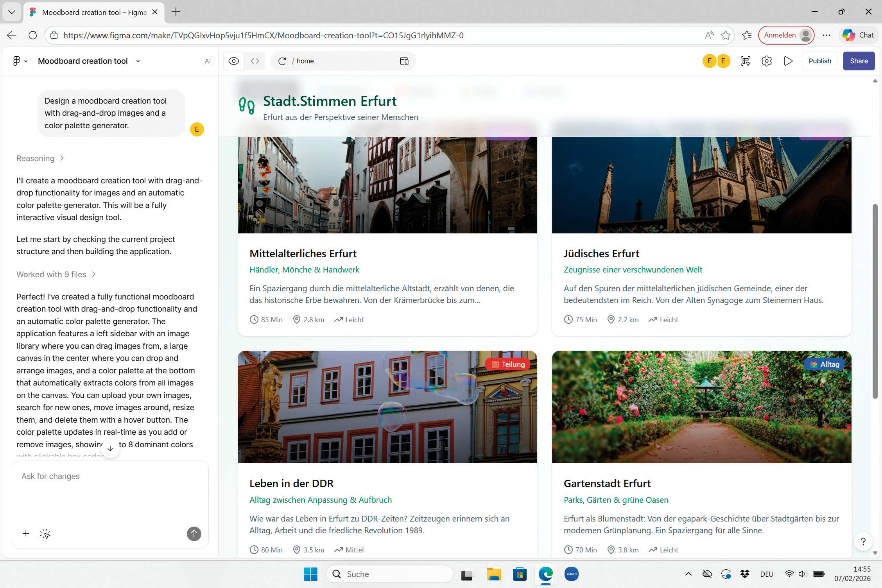Open the Windows Start menu
The height and width of the screenshot is (588, 882).
pos(310,574)
